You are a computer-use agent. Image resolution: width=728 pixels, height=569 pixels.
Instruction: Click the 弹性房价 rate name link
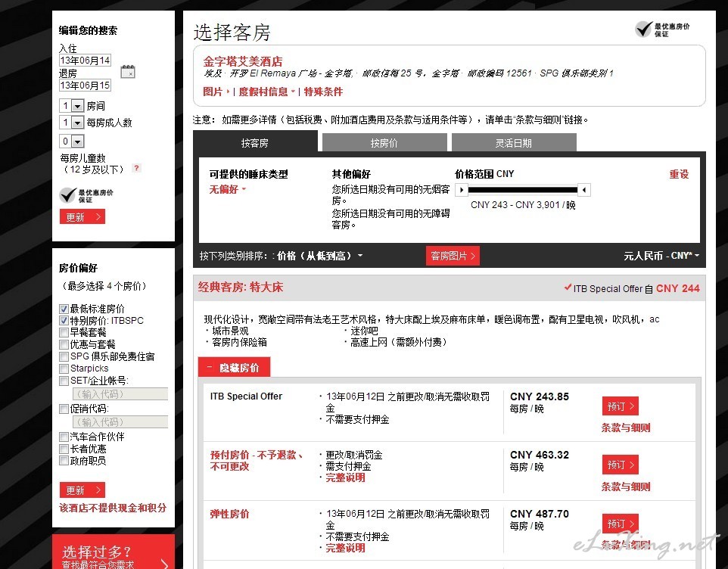[x=229, y=514]
